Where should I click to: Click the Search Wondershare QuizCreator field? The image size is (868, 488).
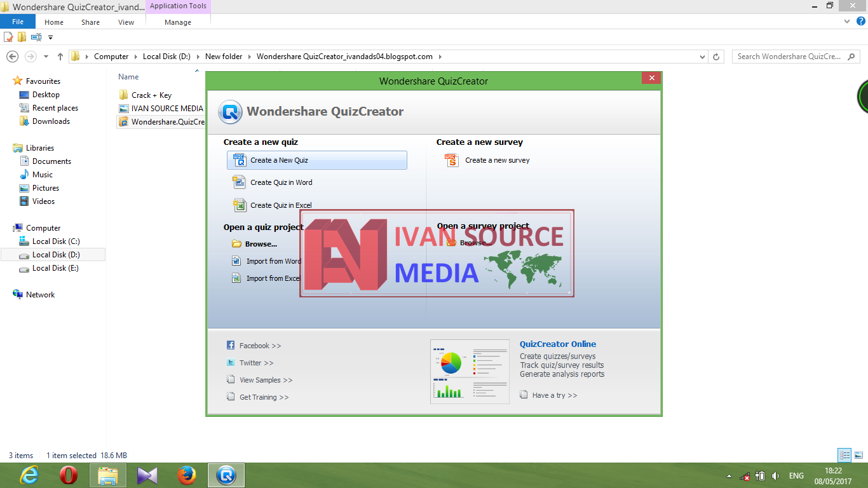click(x=796, y=57)
